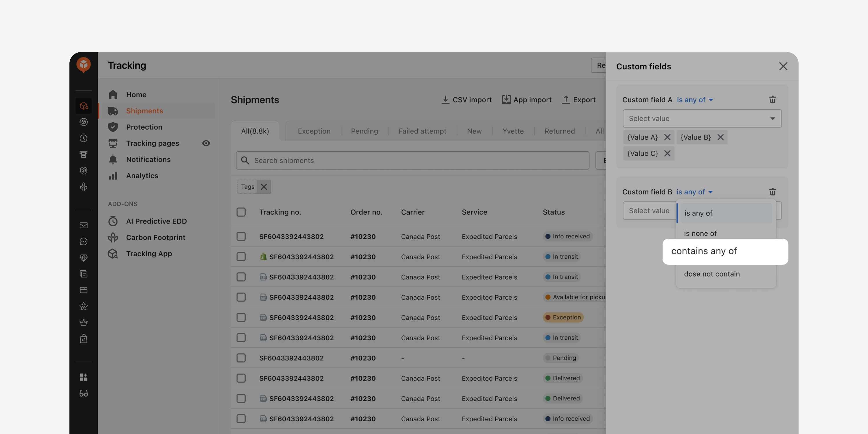This screenshot has height=434, width=868.
Task: Click the star icon in the sidebar
Action: 84,306
